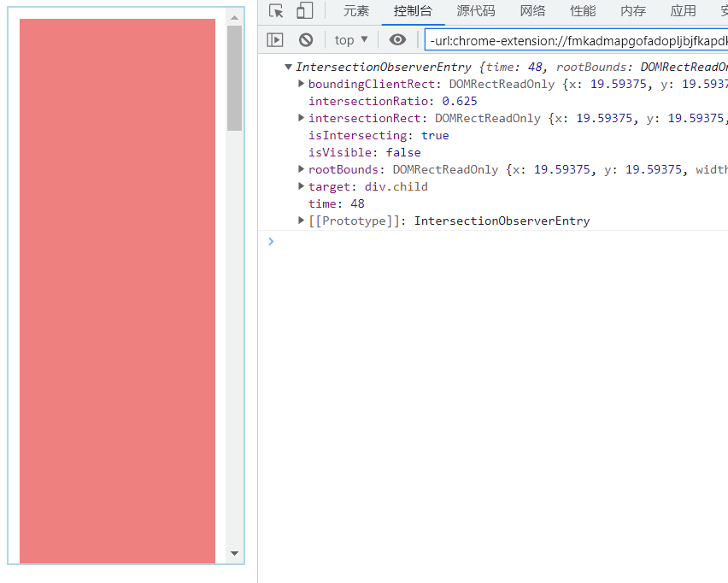Screen dimensions: 728x583
Task: Switch to the 元素 tab
Action: 356,11
